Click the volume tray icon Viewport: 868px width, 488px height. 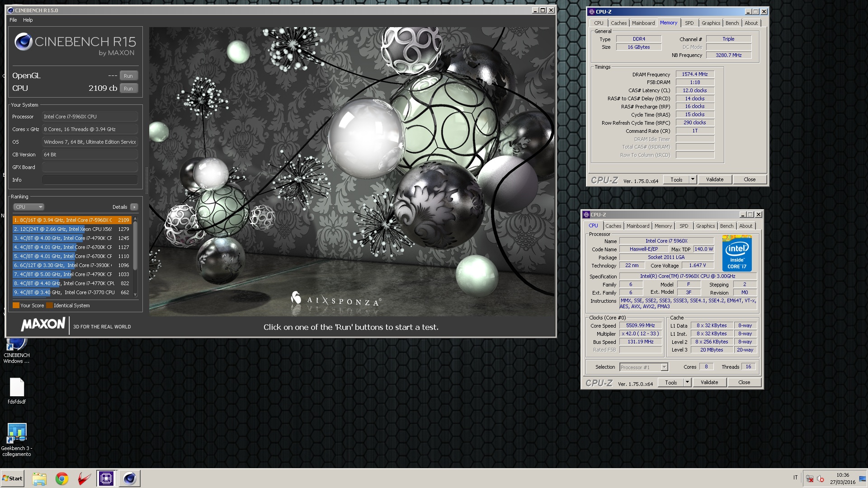tap(821, 479)
